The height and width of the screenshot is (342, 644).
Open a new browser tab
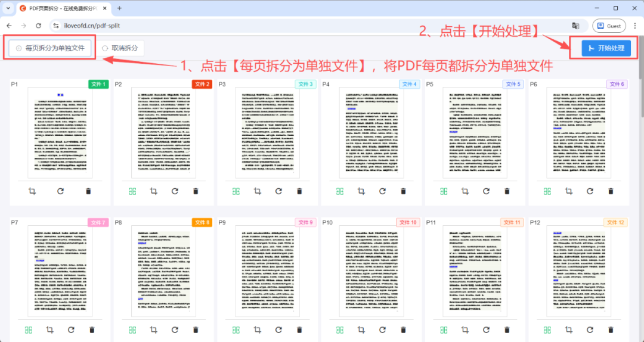tap(119, 8)
